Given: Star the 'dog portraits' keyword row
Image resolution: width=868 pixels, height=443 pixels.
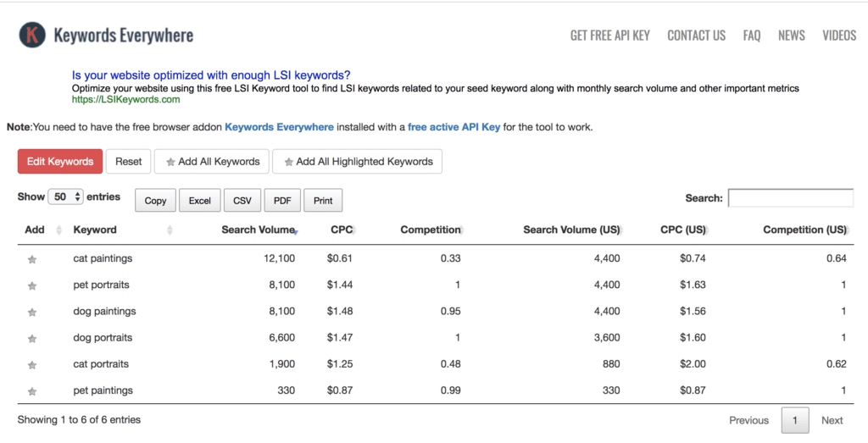Looking at the screenshot, I should pyautogui.click(x=32, y=339).
